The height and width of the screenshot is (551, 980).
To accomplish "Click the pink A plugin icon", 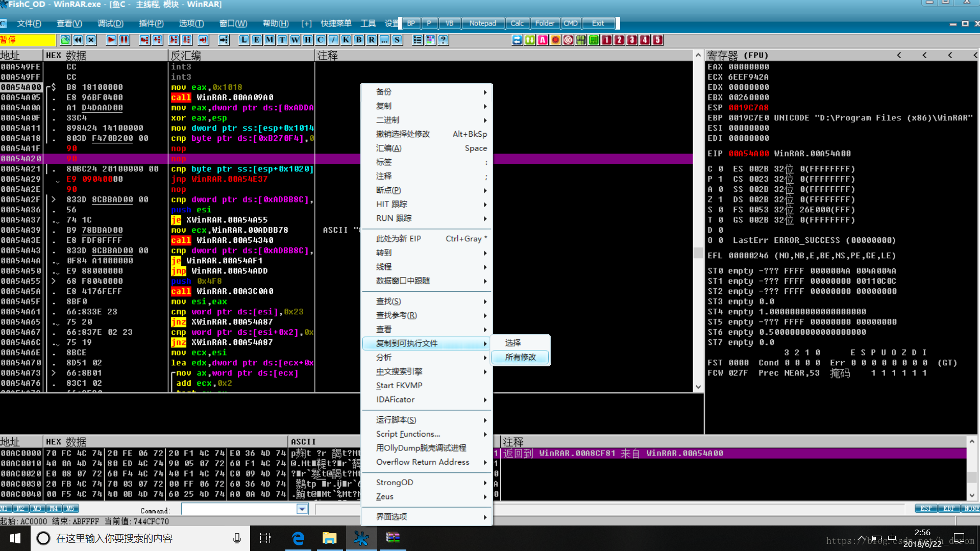I will pyautogui.click(x=543, y=40).
